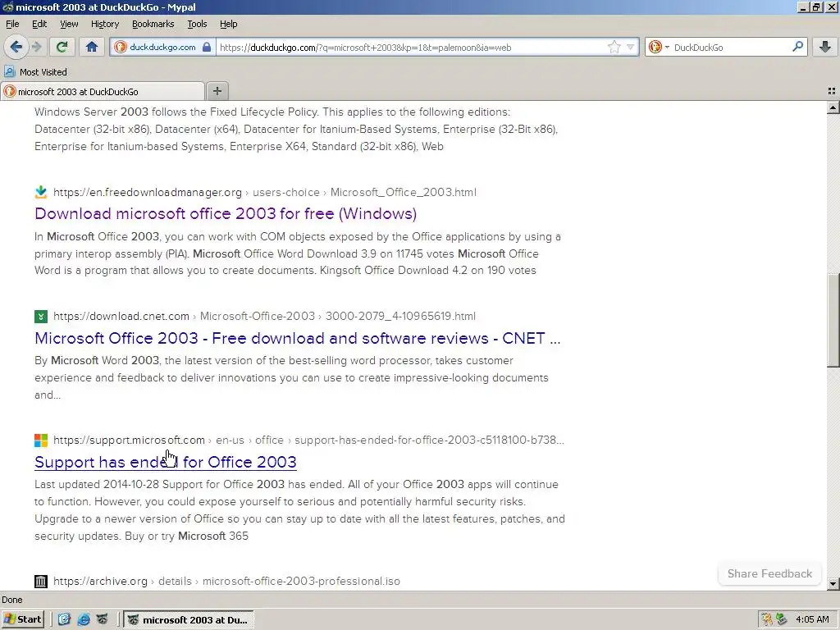Open the Most Visited bookmarks folder
The height and width of the screenshot is (630, 840).
36,72
